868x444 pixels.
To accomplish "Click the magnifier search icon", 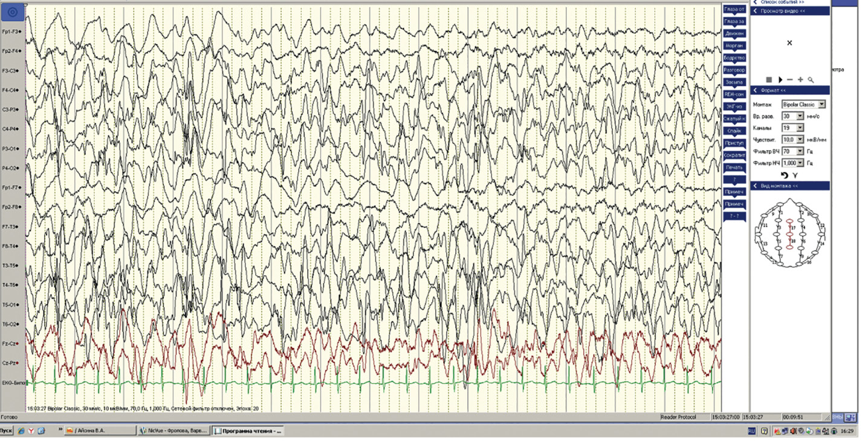I will coord(811,80).
